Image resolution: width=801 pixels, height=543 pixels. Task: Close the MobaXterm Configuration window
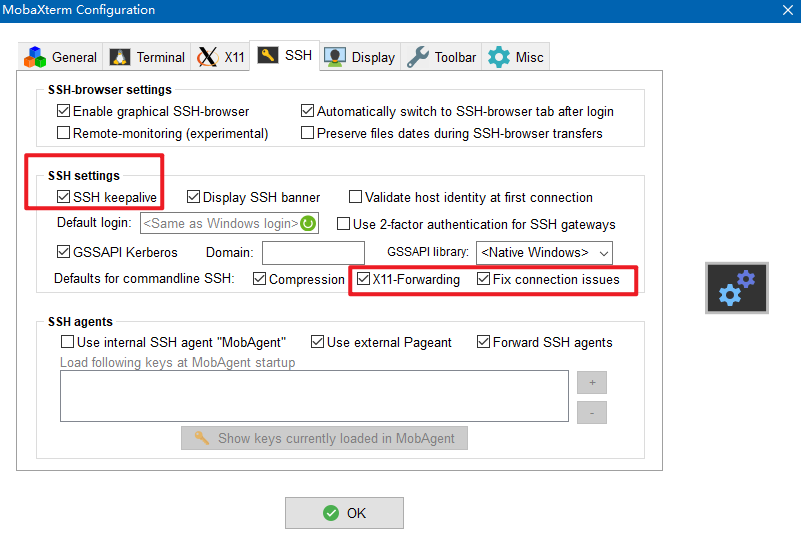(x=788, y=10)
